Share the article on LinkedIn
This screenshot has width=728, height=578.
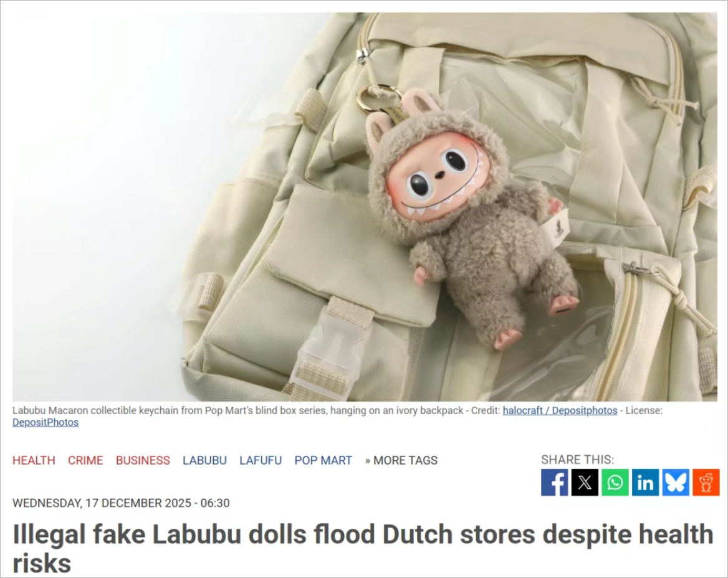point(645,483)
